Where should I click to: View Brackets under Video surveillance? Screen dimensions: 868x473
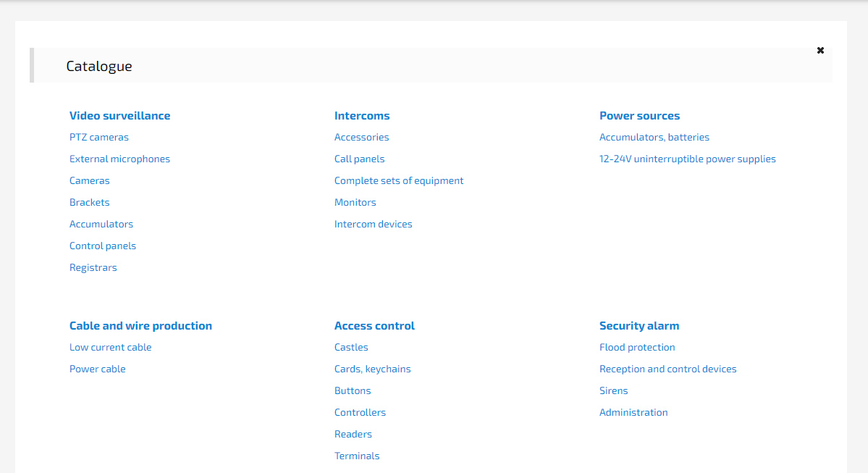click(89, 202)
